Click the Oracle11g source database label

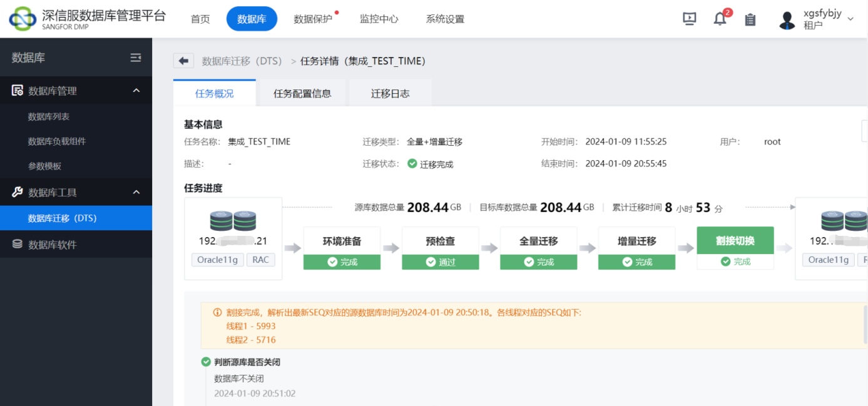click(x=217, y=260)
